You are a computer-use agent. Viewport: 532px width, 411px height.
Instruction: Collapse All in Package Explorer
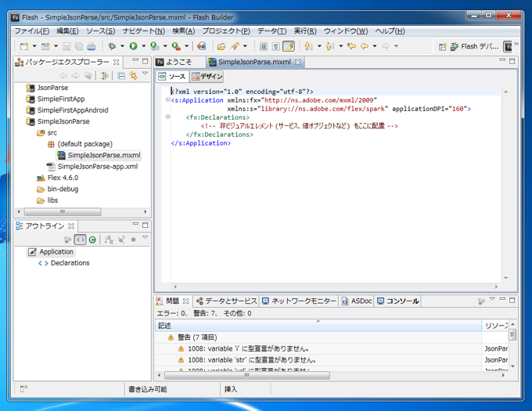121,76
